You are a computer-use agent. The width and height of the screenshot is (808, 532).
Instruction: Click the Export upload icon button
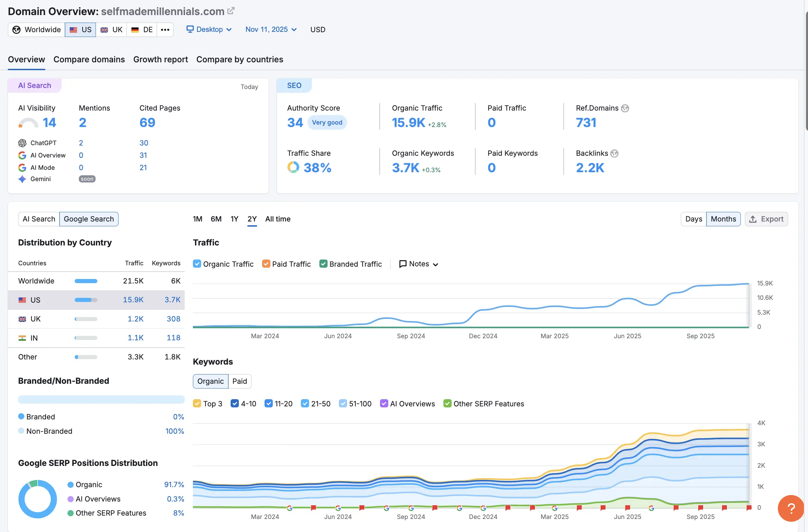pyautogui.click(x=766, y=219)
